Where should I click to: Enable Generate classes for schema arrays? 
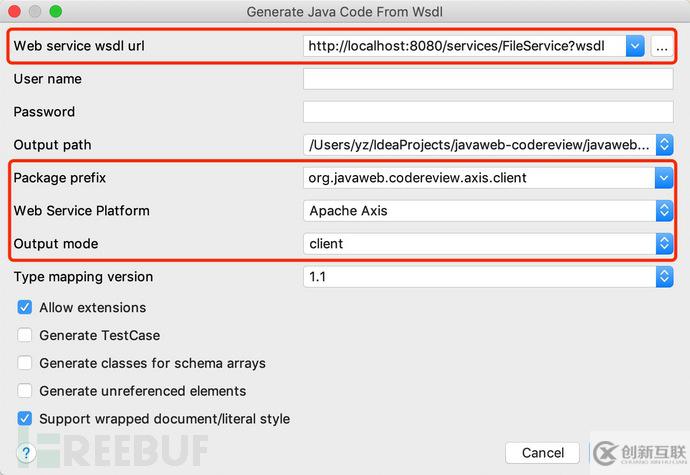pos(25,363)
